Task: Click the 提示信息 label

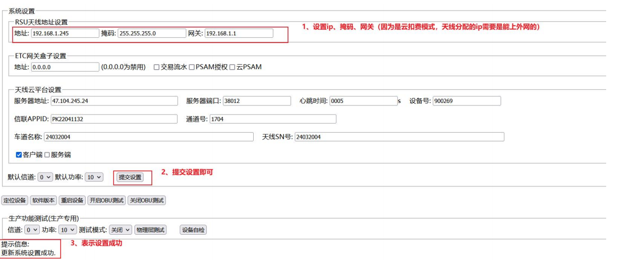Action: click(x=15, y=244)
